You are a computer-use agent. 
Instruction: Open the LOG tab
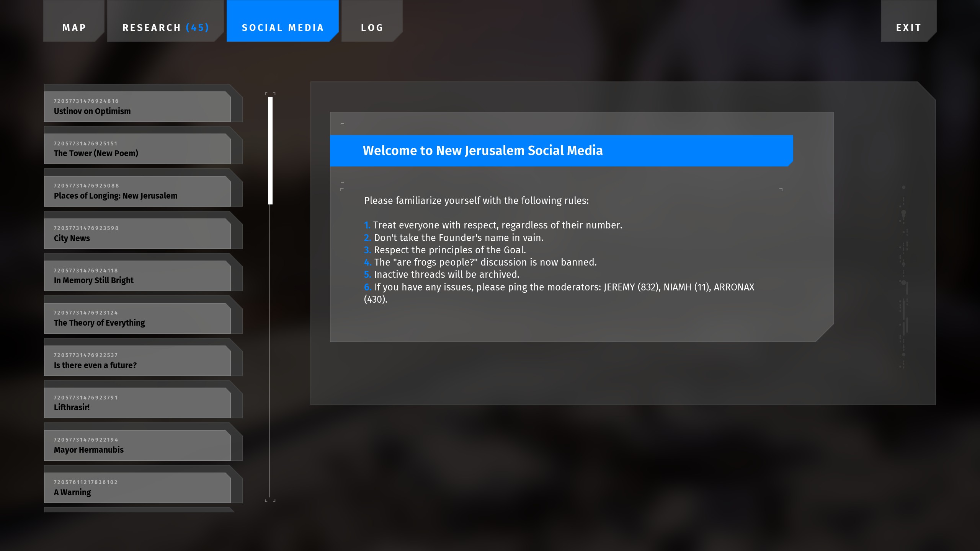372,27
